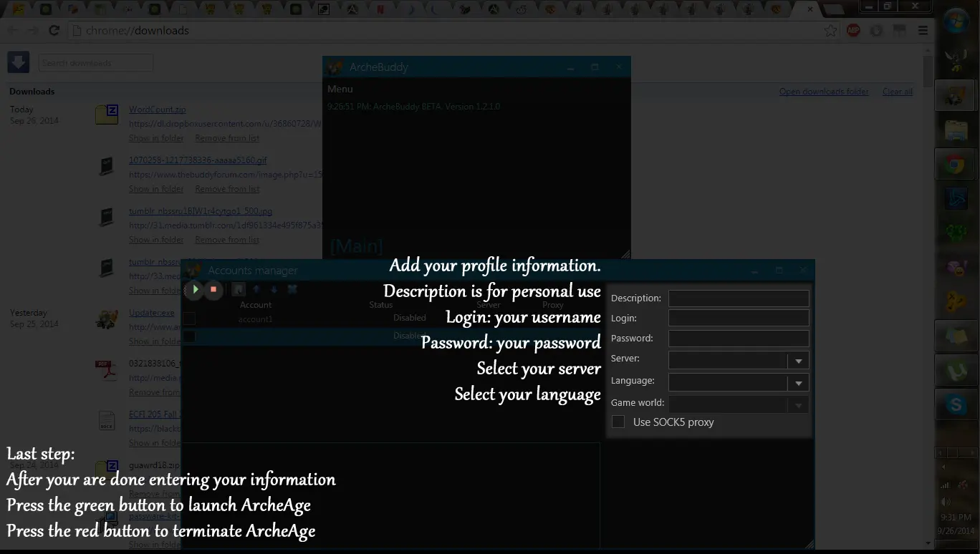Click the Open downloads folder link
This screenshot has width=980, height=554.
tap(824, 92)
